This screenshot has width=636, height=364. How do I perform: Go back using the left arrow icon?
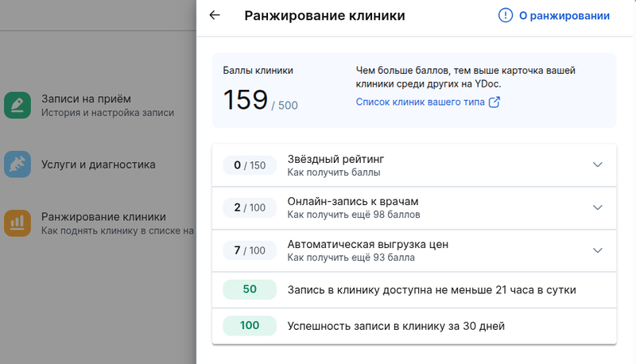pos(215,15)
